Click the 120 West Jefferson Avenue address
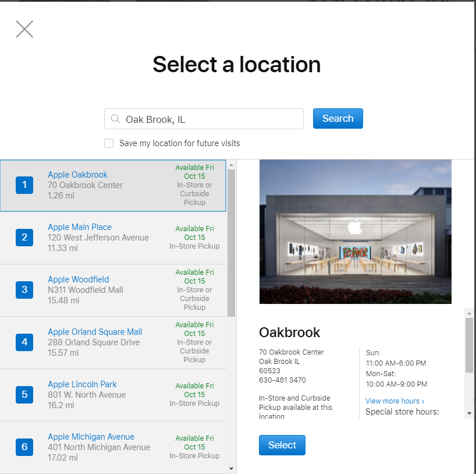 (98, 238)
